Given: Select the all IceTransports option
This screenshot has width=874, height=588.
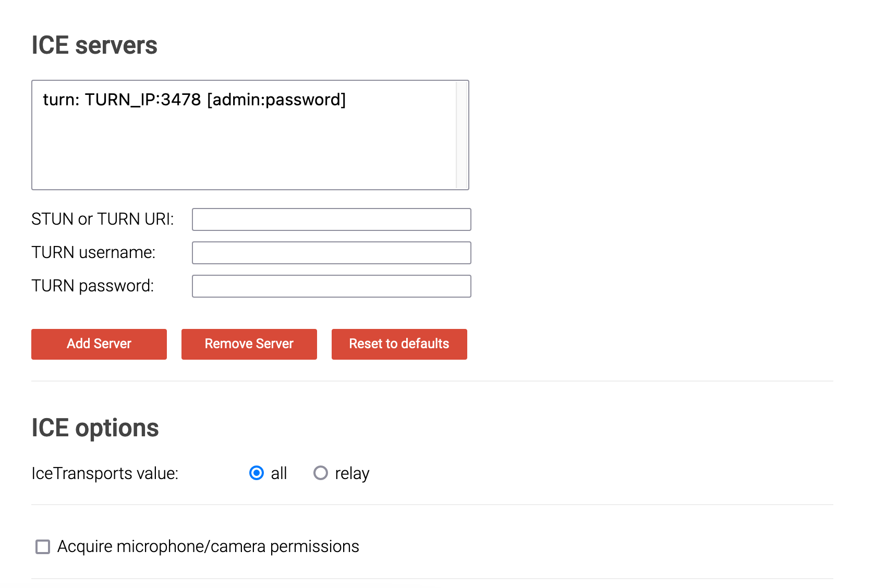Looking at the screenshot, I should [256, 473].
